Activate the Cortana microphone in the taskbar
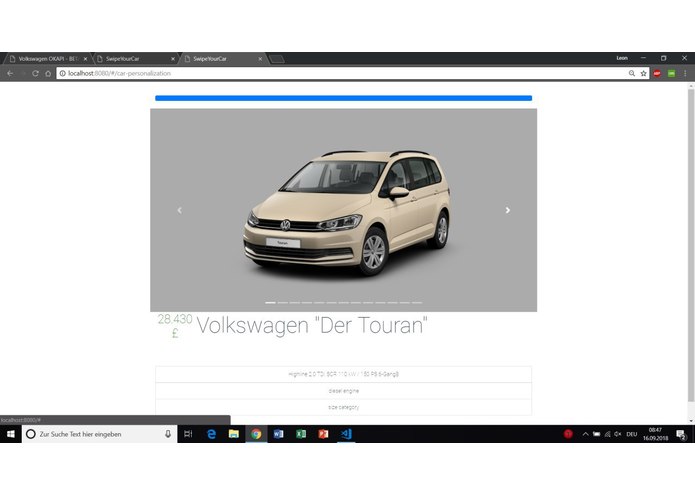The image size is (695, 494). click(x=168, y=434)
